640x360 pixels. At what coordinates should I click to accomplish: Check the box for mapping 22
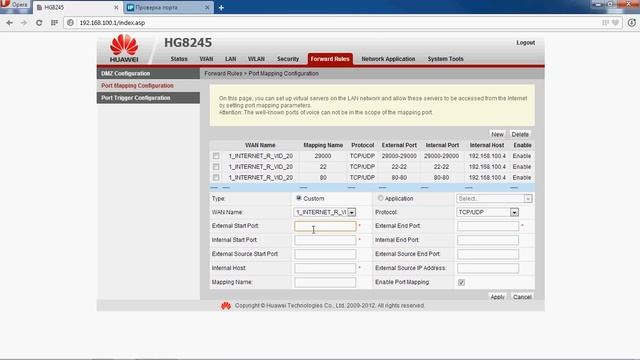point(216,167)
